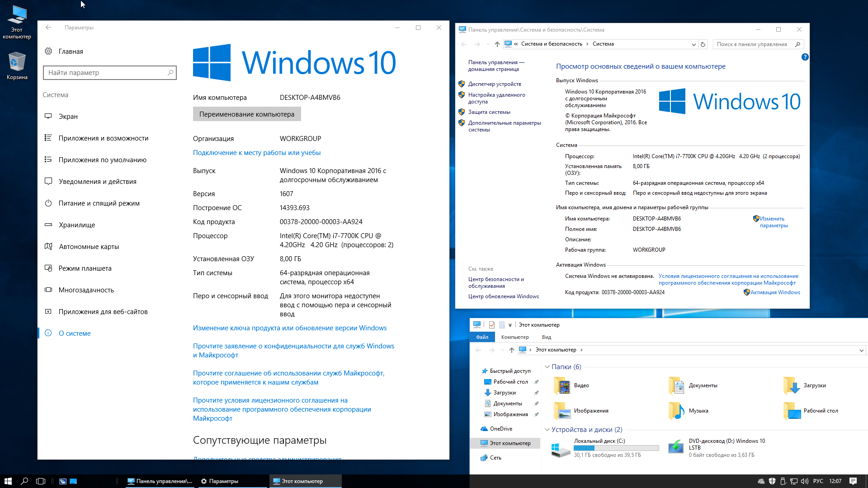Click Explorer quick-access properties checkmark icon

tap(492, 325)
